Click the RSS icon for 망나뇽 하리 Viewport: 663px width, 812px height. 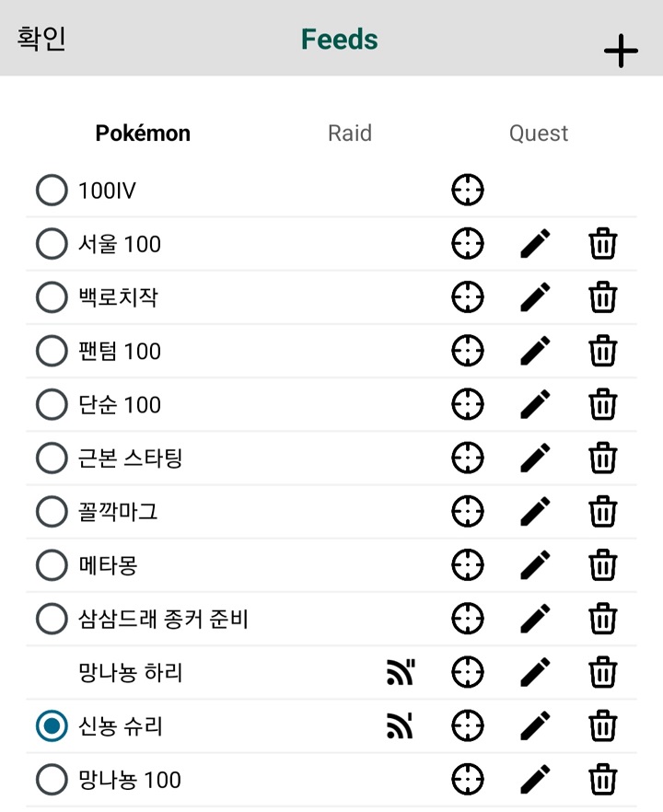click(x=400, y=673)
